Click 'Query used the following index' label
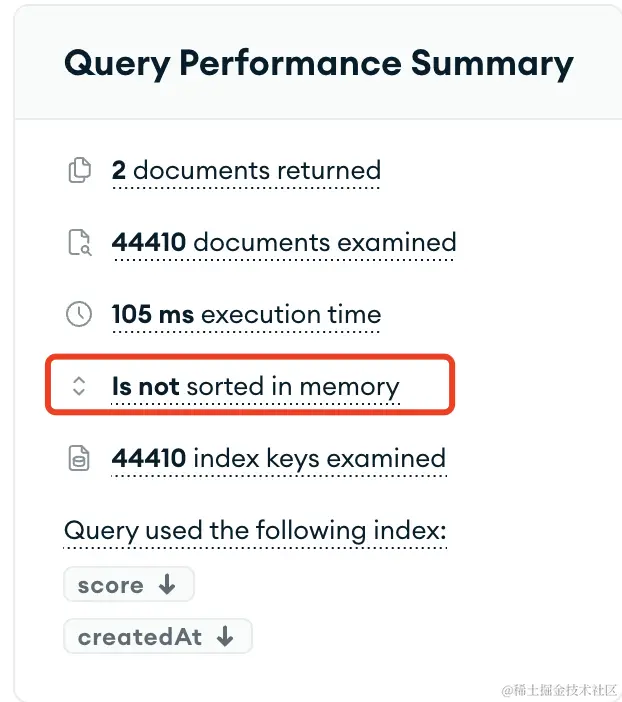Viewport: 622px width, 702px height. click(x=255, y=531)
